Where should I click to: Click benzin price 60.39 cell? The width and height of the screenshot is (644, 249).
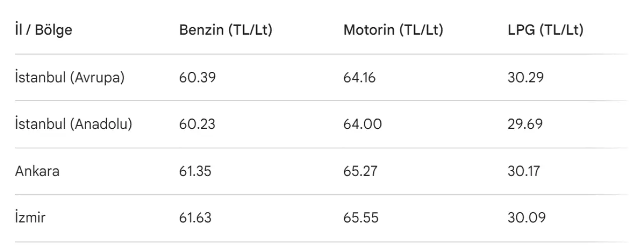point(197,78)
